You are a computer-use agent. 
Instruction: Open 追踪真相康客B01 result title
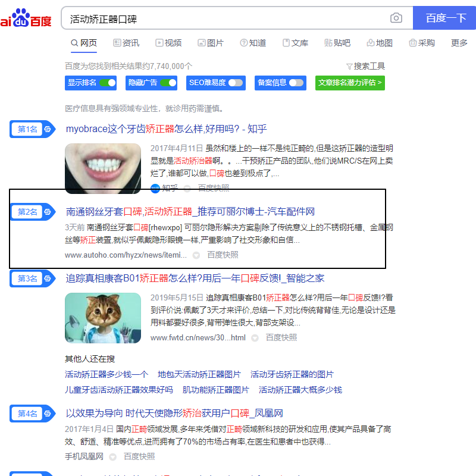coord(195,278)
